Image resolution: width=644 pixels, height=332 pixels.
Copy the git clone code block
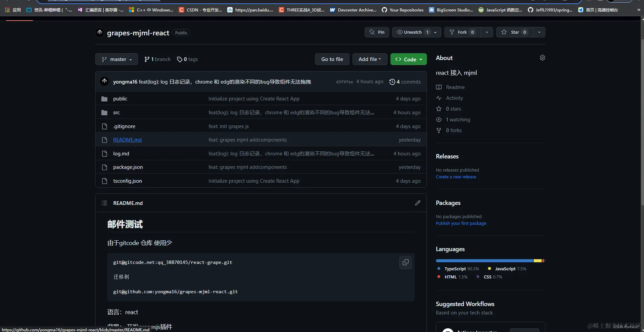tap(406, 262)
